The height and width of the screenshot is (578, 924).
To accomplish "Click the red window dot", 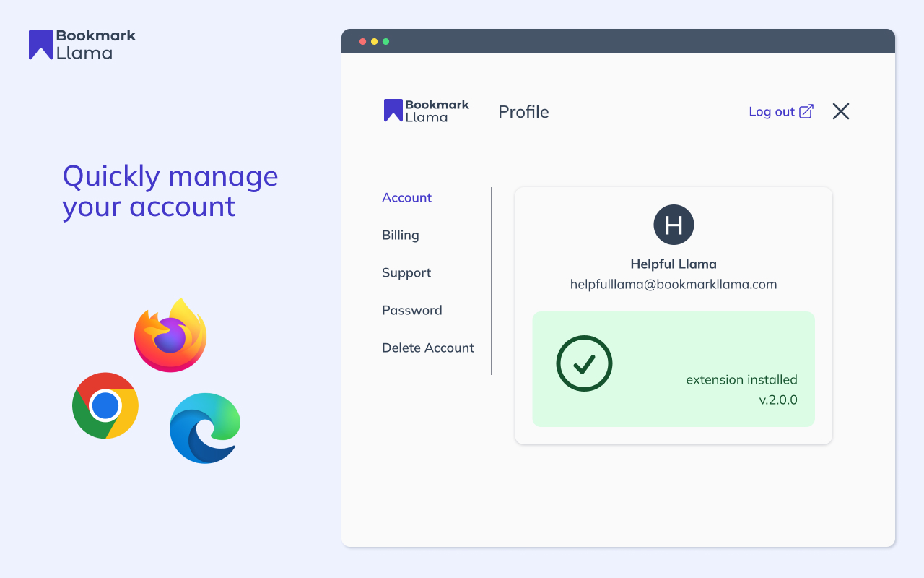I will 362,41.
